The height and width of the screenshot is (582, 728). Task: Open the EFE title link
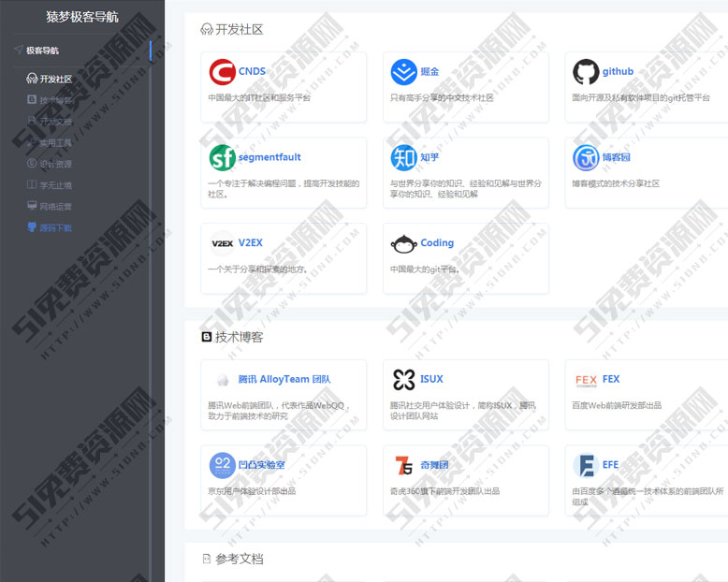tap(610, 465)
